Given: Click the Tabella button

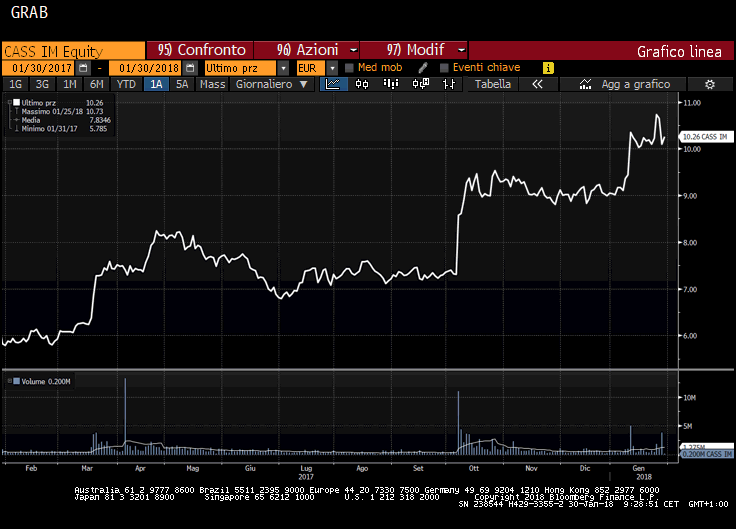Looking at the screenshot, I should point(493,85).
